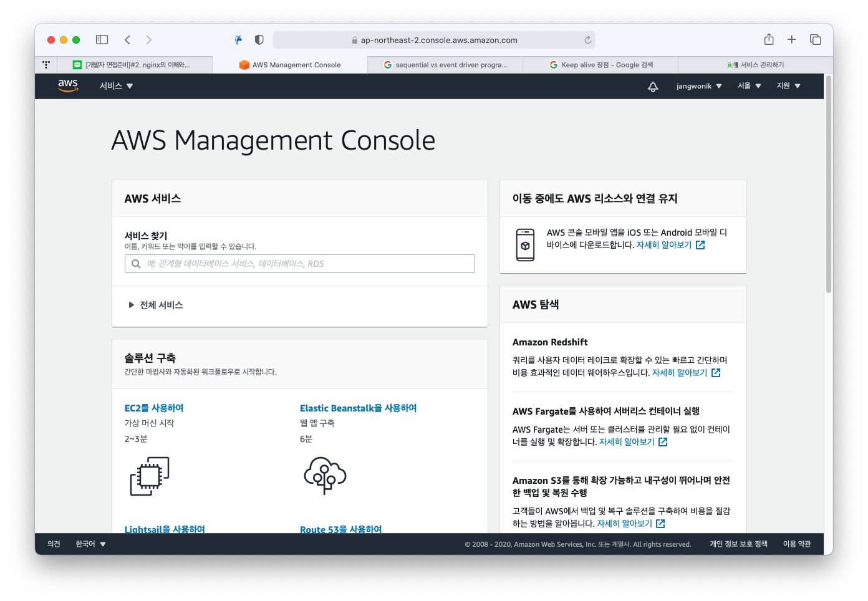Viewport: 868px width, 601px height.
Task: Click external link icon under Amazon S3 backup
Action: tap(660, 524)
